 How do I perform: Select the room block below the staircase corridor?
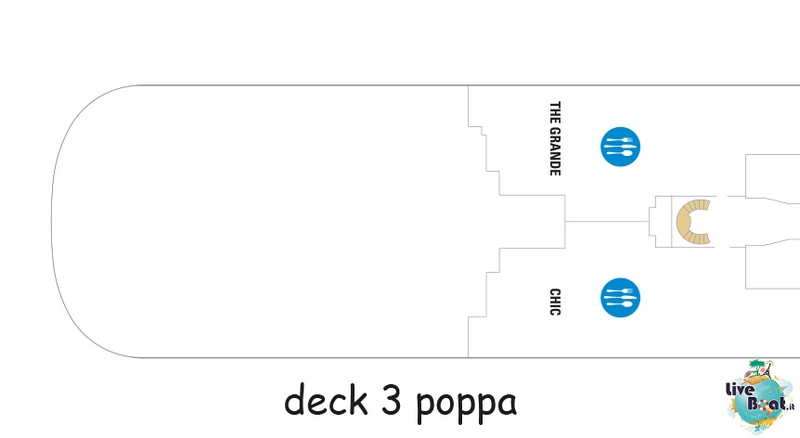tap(772, 267)
